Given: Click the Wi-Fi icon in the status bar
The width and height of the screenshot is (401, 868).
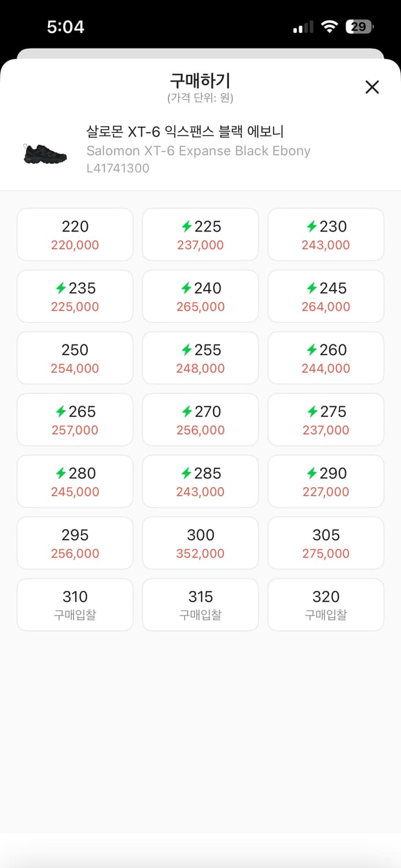Looking at the screenshot, I should click(x=330, y=26).
